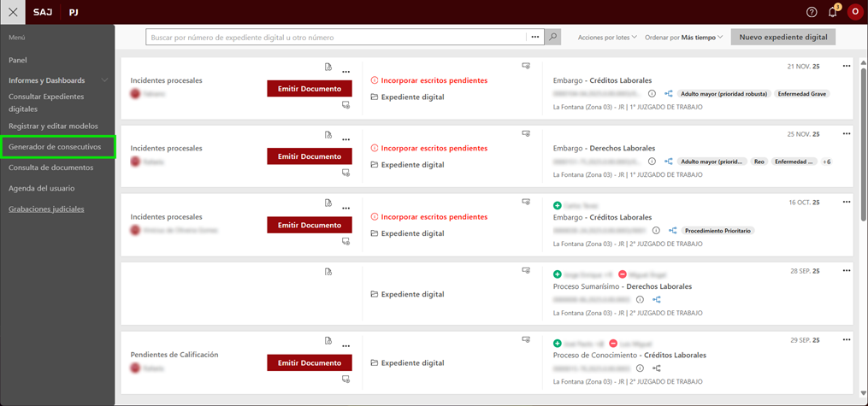Click the green plus icon on the 16 OCT. case
This screenshot has height=406, width=868.
pyautogui.click(x=558, y=206)
